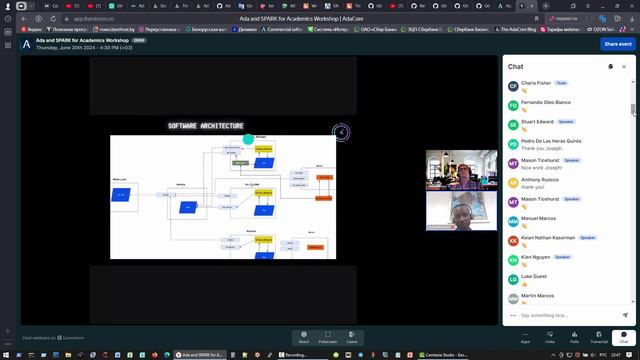The width and height of the screenshot is (640, 360).
Task: Click the chat pop-out icon beside the Chat title
Action: pos(611,67)
